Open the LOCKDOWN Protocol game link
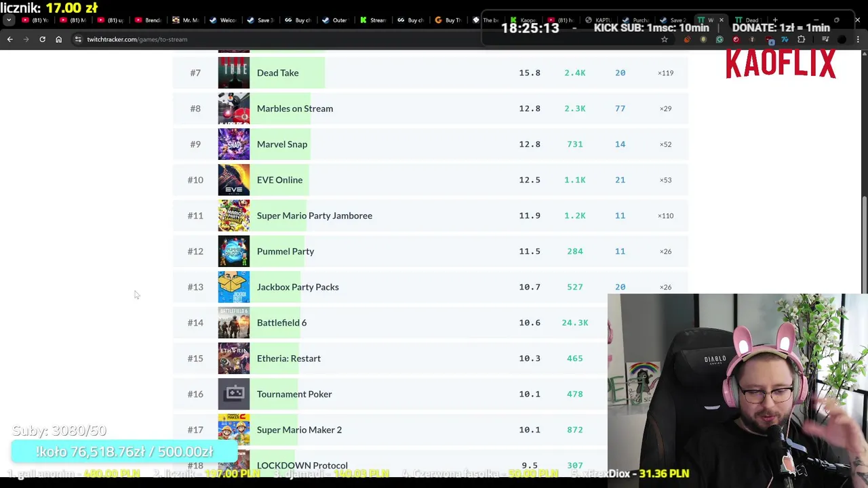The image size is (868, 488). 302,465
